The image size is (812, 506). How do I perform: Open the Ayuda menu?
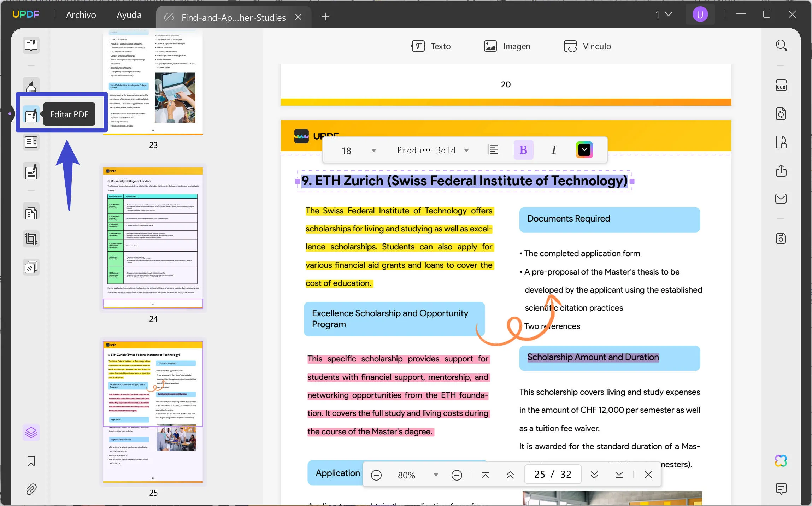129,14
